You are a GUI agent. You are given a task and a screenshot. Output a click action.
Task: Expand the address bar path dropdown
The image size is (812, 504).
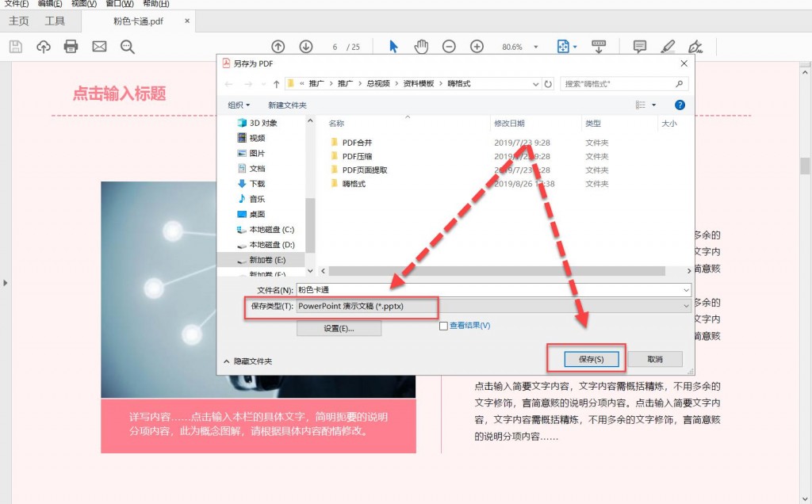536,84
